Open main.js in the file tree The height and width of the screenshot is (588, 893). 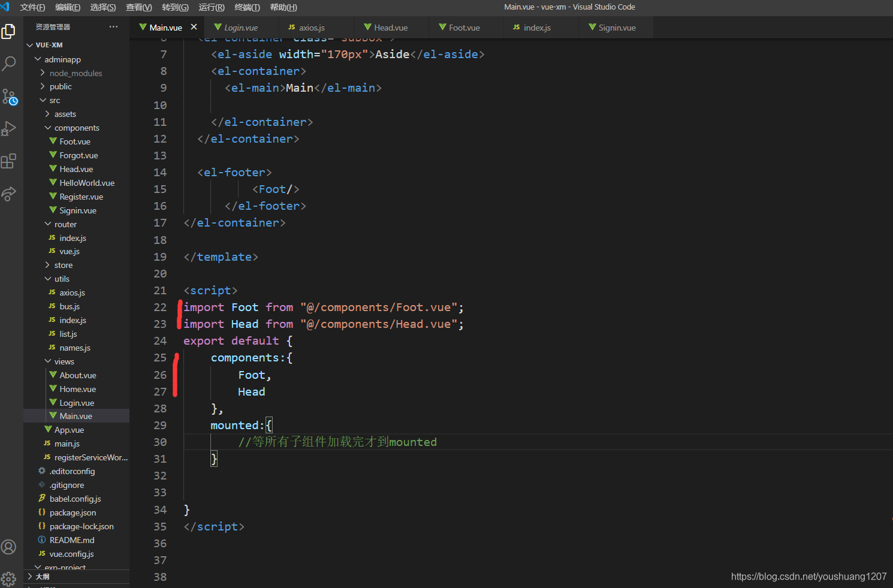(x=76, y=444)
